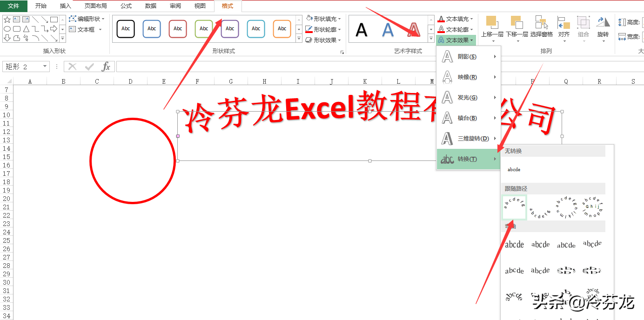Open Transform (转换) submenu

coord(469,159)
